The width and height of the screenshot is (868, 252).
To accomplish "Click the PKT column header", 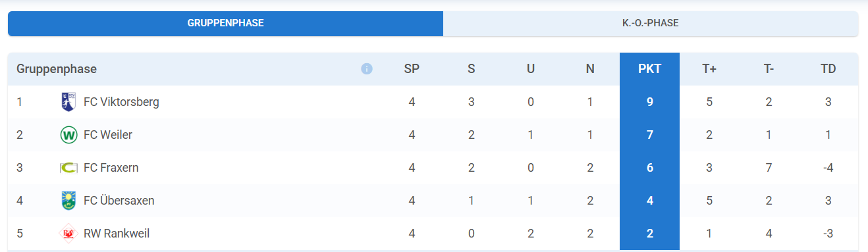I will point(649,69).
